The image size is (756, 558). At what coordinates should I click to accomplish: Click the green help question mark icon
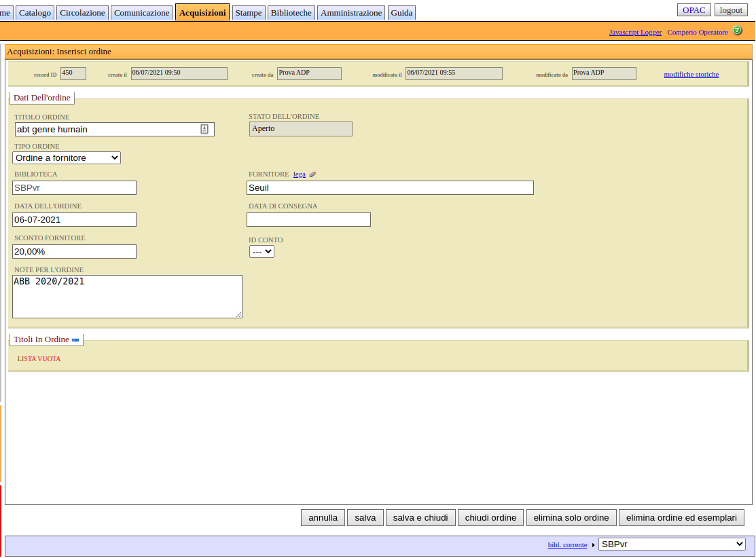[737, 31]
